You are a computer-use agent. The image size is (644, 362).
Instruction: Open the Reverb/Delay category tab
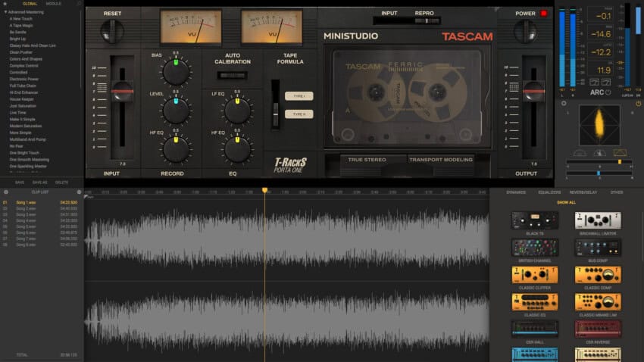(x=583, y=192)
